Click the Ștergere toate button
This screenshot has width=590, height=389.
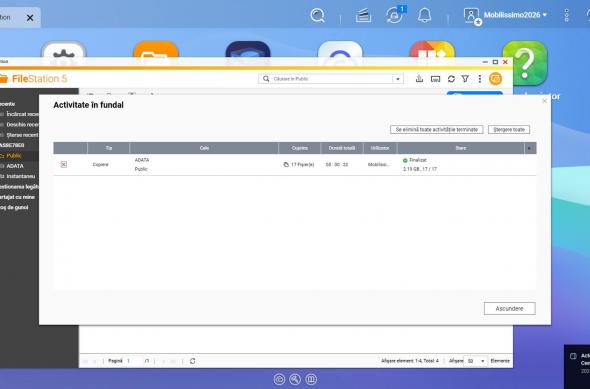click(509, 129)
